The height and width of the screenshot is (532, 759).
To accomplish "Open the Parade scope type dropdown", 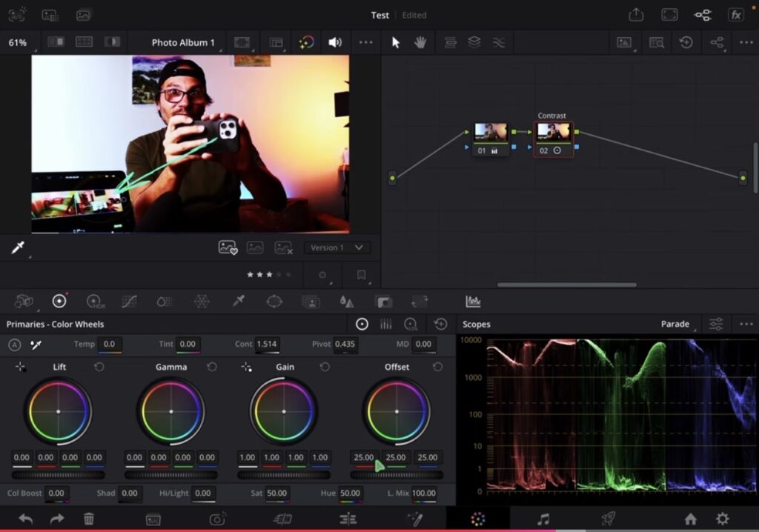I will click(675, 324).
